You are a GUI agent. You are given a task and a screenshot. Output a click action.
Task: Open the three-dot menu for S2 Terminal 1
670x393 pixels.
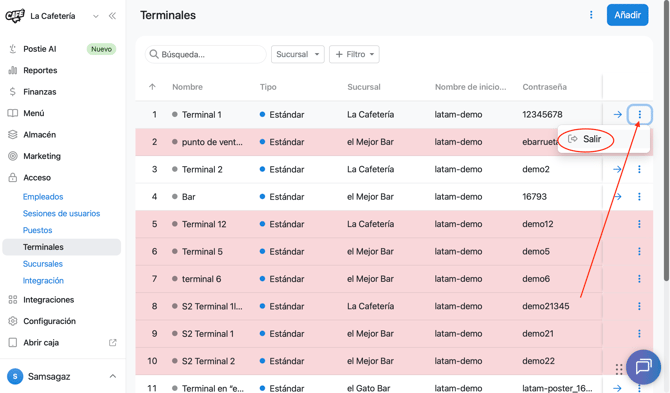639,333
